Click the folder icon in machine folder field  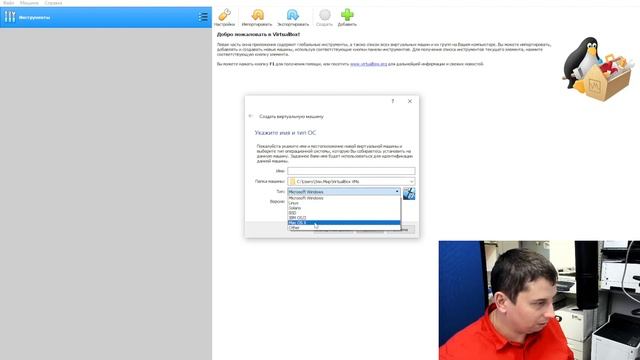[292, 181]
